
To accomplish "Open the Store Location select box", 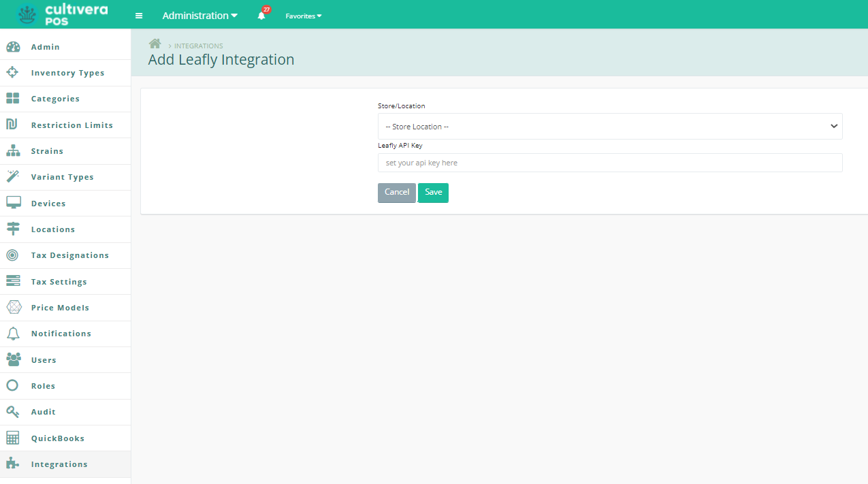I will click(x=610, y=127).
